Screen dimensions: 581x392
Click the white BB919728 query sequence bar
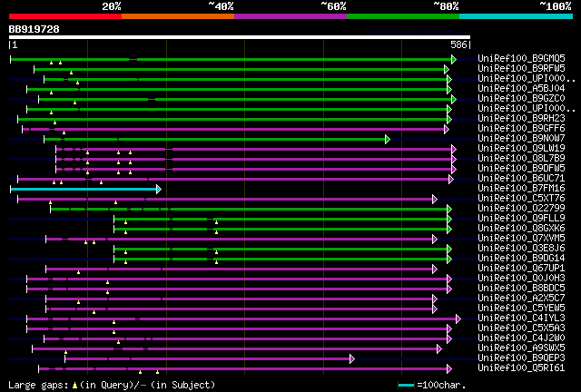(240, 37)
